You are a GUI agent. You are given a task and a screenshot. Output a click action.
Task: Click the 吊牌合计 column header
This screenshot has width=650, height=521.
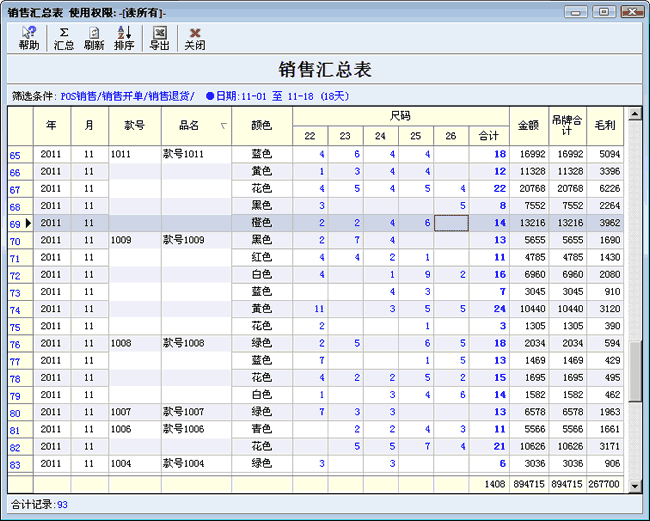pyautogui.click(x=567, y=126)
